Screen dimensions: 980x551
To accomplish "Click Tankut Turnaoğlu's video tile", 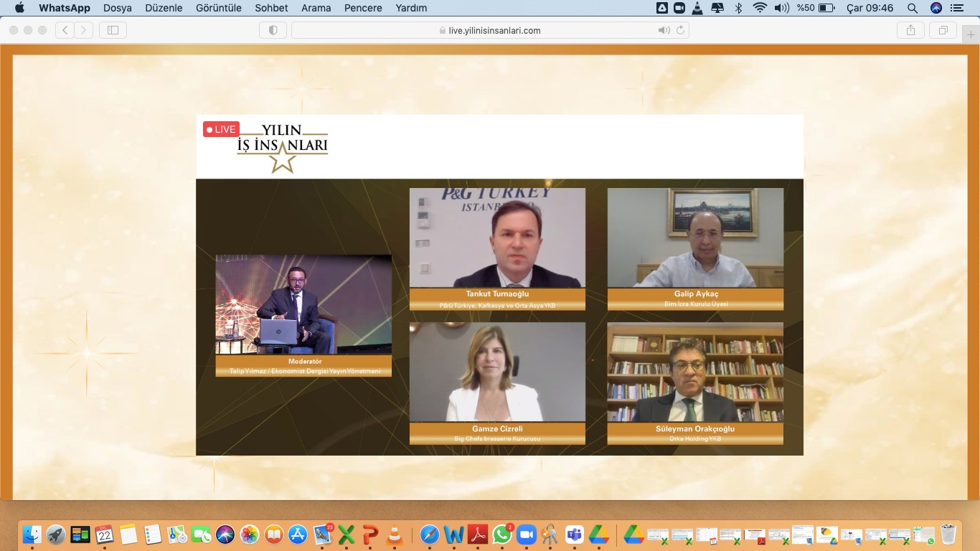I will coord(497,237).
